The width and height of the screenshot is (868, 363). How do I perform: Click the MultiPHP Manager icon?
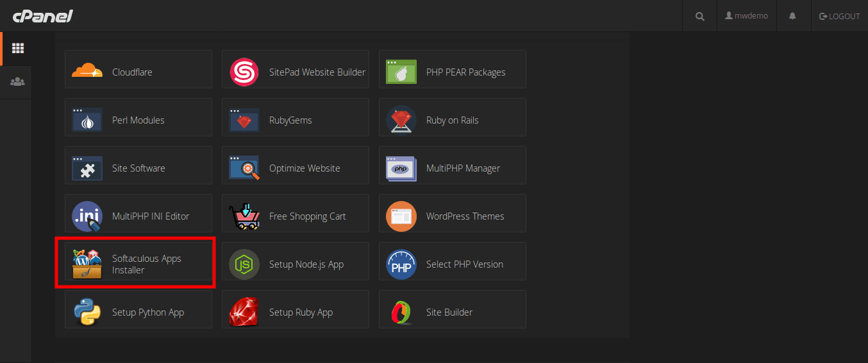(401, 168)
